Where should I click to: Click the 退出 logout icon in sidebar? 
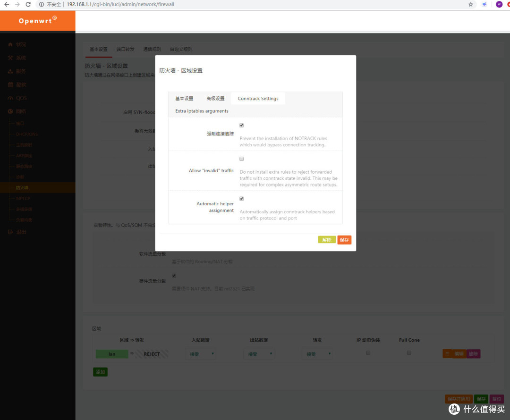(x=10, y=232)
